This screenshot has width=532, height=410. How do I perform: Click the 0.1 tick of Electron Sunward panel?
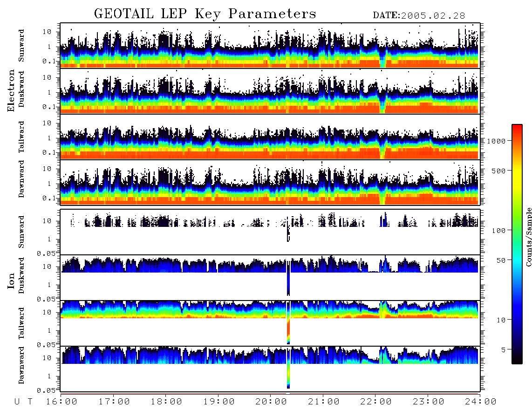[x=49, y=61]
